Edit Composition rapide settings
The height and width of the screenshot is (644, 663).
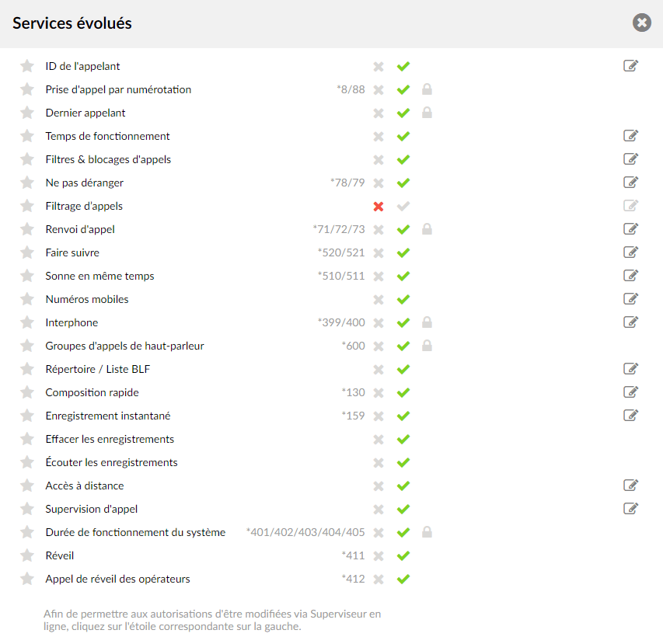[630, 392]
